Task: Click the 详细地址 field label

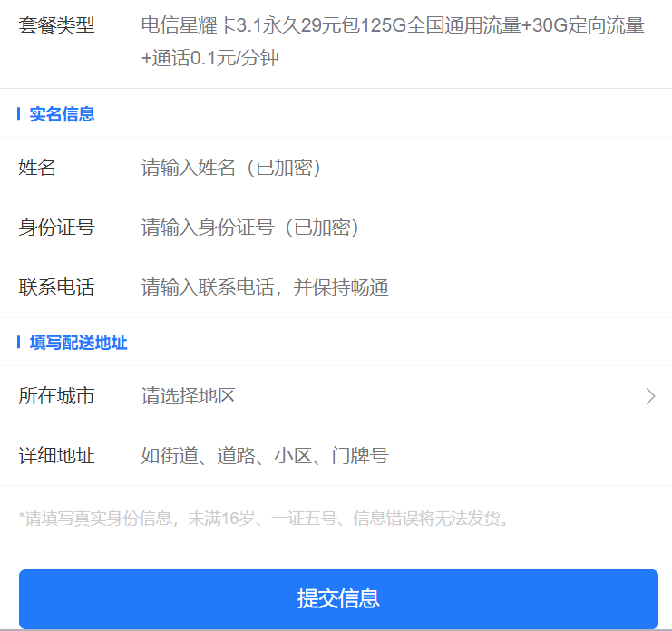Action: [x=56, y=456]
